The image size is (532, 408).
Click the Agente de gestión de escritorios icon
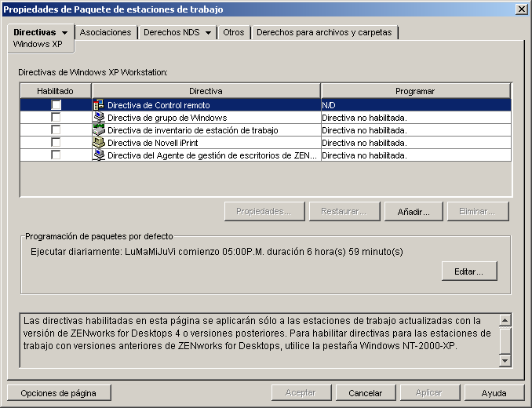(98, 155)
